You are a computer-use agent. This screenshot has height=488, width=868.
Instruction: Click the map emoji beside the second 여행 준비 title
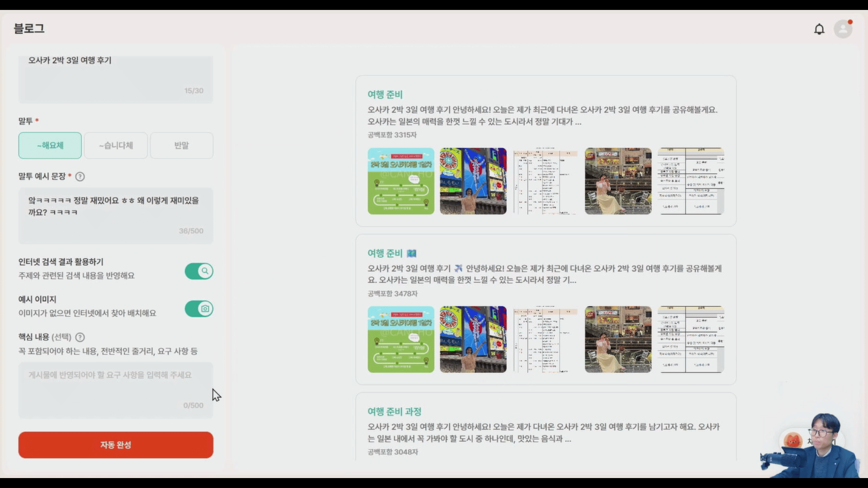[412, 253]
